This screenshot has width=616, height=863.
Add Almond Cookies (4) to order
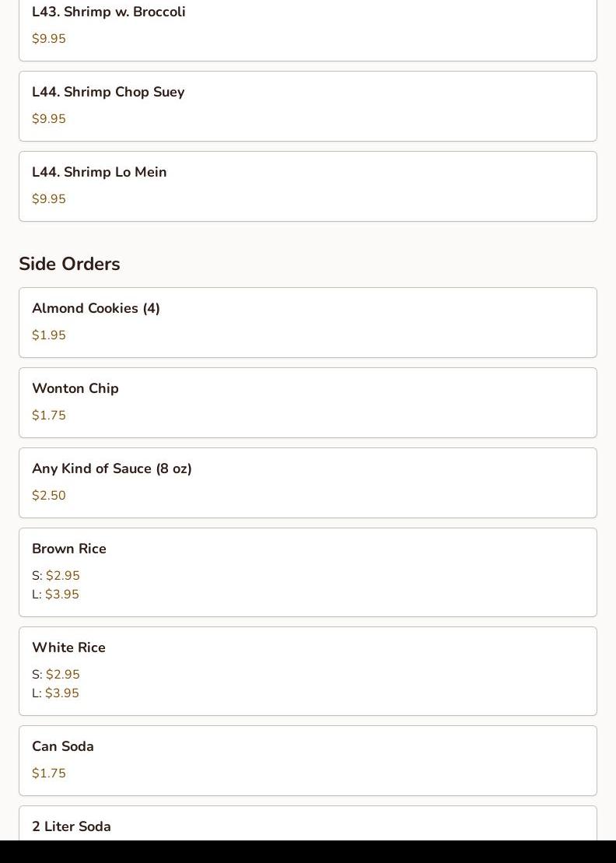coord(96,308)
